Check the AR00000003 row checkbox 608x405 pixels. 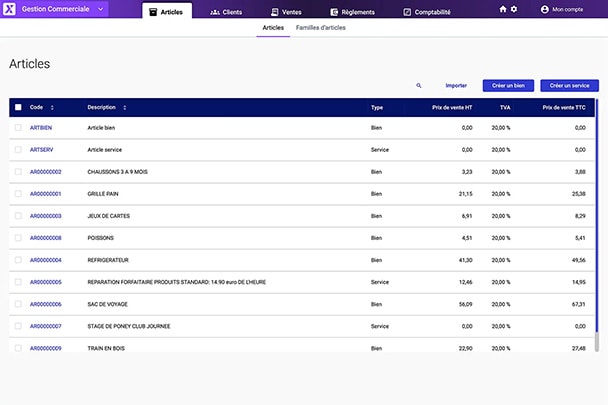click(18, 216)
